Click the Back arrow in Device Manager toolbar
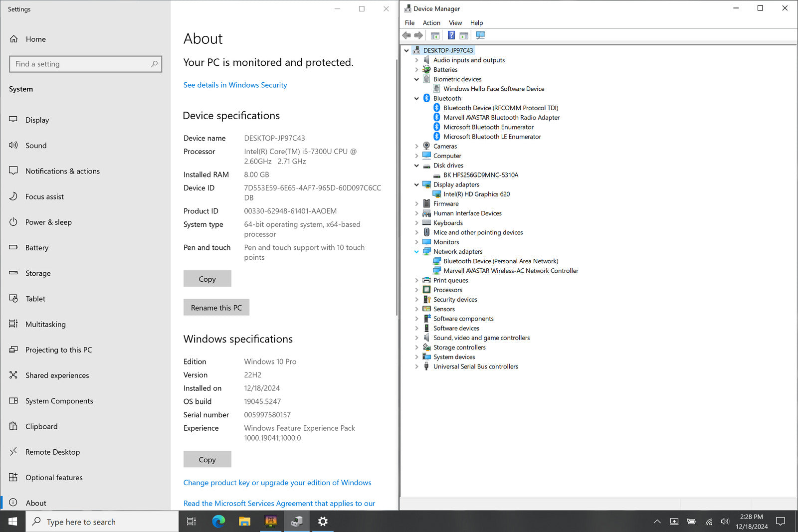Screen dimensions: 798x532 (x=406, y=35)
